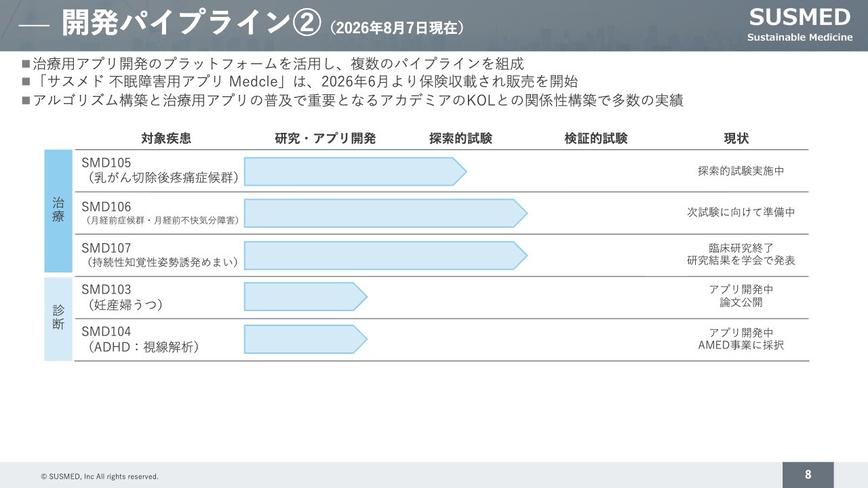Select the 現状 column header
Screen dimensions: 868x488
point(736,138)
